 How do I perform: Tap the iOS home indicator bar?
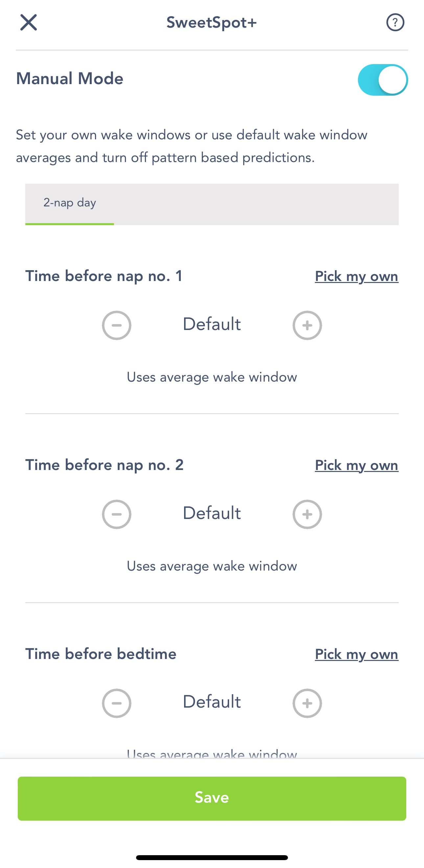pyautogui.click(x=212, y=857)
